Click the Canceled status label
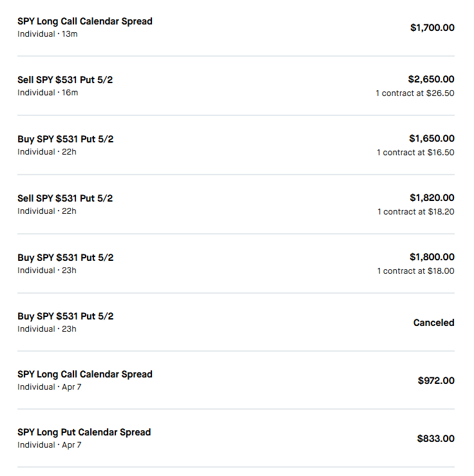Viewport: 474px width, 476px height. click(x=433, y=323)
